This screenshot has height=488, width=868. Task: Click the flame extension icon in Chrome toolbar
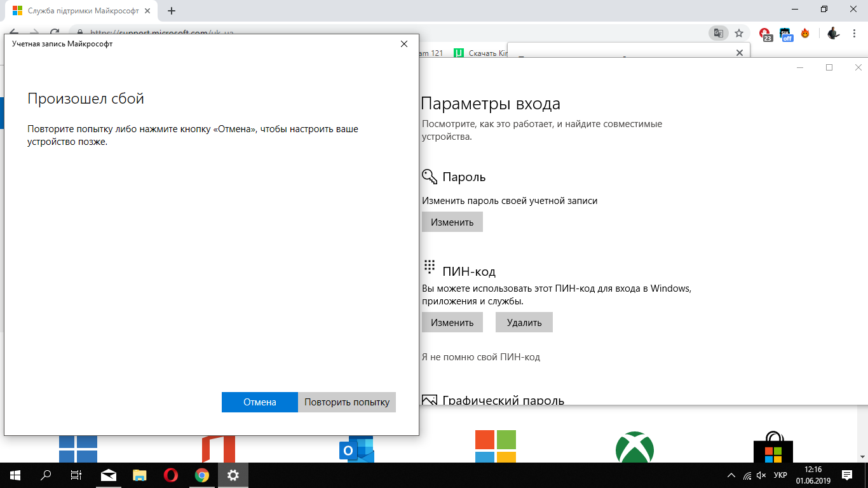[806, 33]
